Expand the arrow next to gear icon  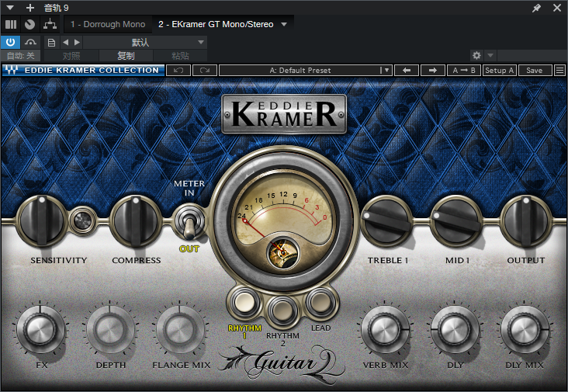click(490, 55)
